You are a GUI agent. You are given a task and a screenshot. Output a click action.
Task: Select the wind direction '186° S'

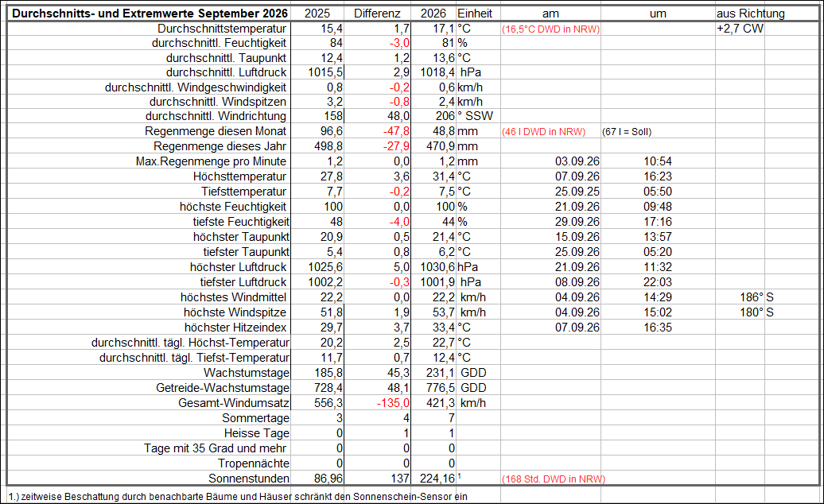click(756, 297)
